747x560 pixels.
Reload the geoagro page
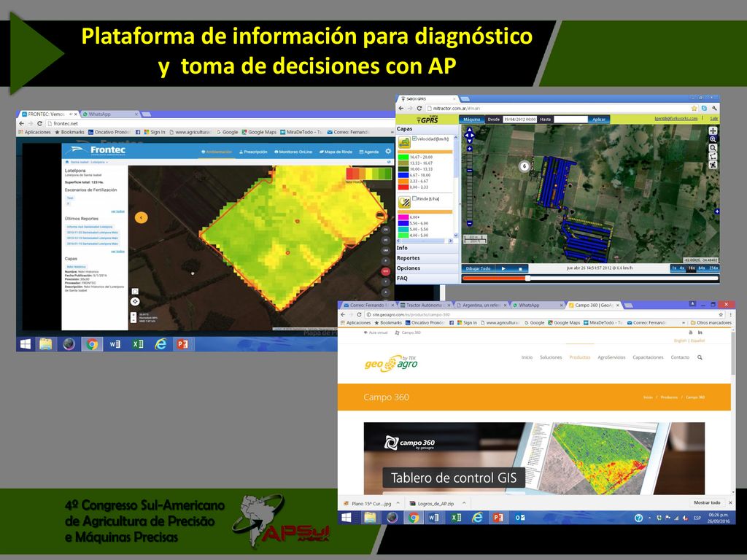point(359,315)
